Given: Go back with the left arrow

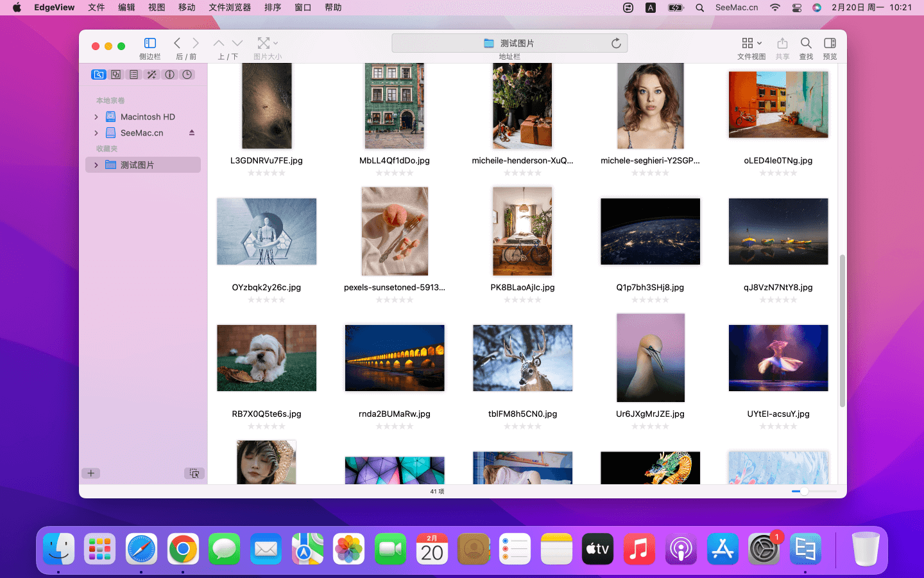Looking at the screenshot, I should pyautogui.click(x=177, y=43).
